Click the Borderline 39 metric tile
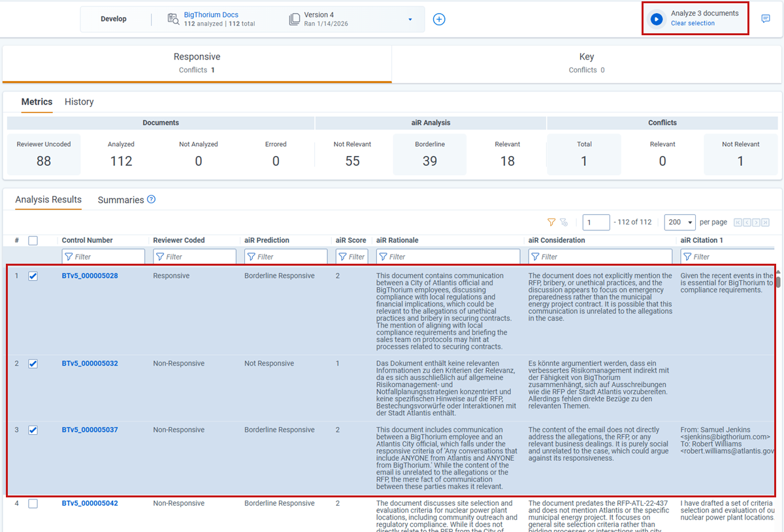Viewport: 784px width, 532px height. tap(430, 155)
